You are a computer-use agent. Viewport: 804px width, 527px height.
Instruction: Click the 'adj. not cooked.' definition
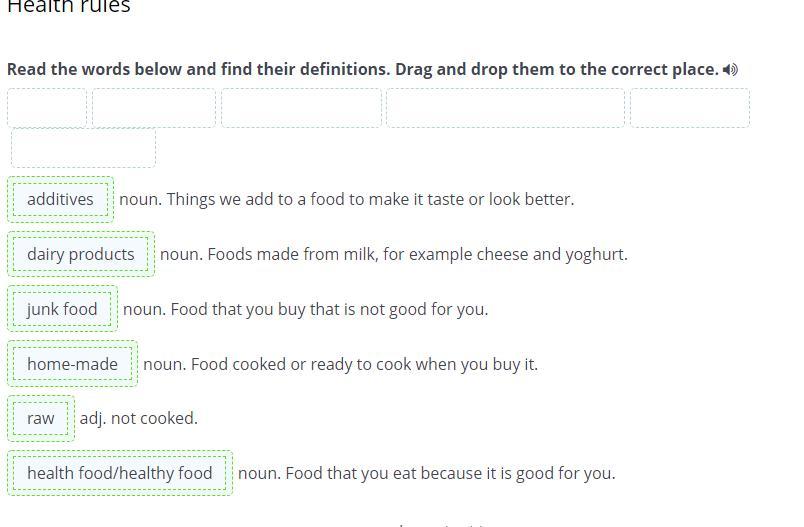139,418
